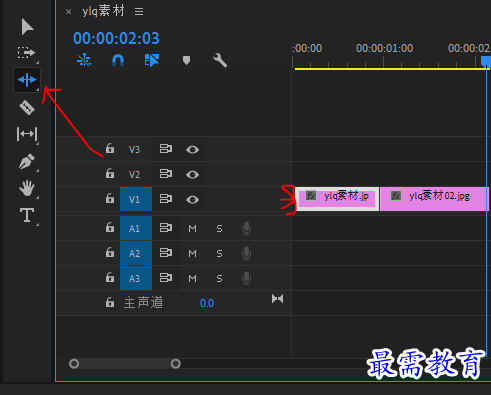
Task: Hide track V3 output eye
Action: 192,150
